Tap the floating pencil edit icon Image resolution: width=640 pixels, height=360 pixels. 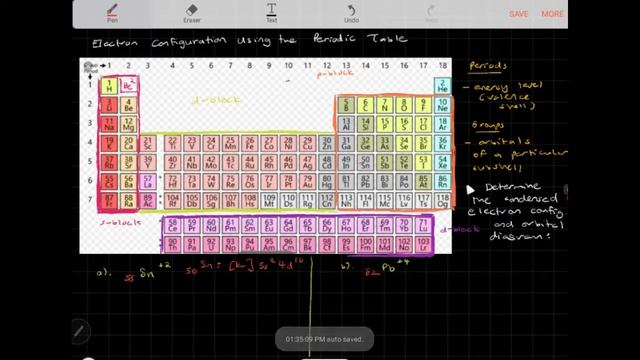(x=79, y=331)
